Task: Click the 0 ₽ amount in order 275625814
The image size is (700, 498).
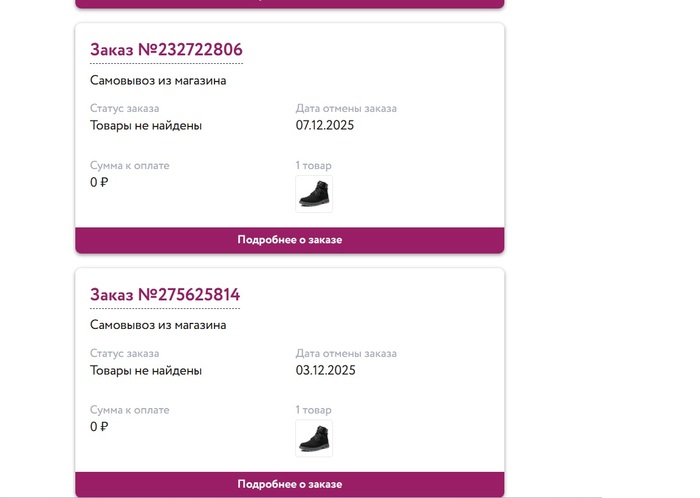Action: click(99, 427)
